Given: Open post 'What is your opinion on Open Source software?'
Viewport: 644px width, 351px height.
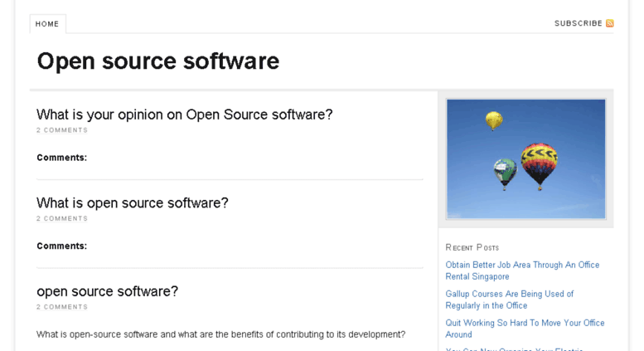Looking at the screenshot, I should (184, 115).
